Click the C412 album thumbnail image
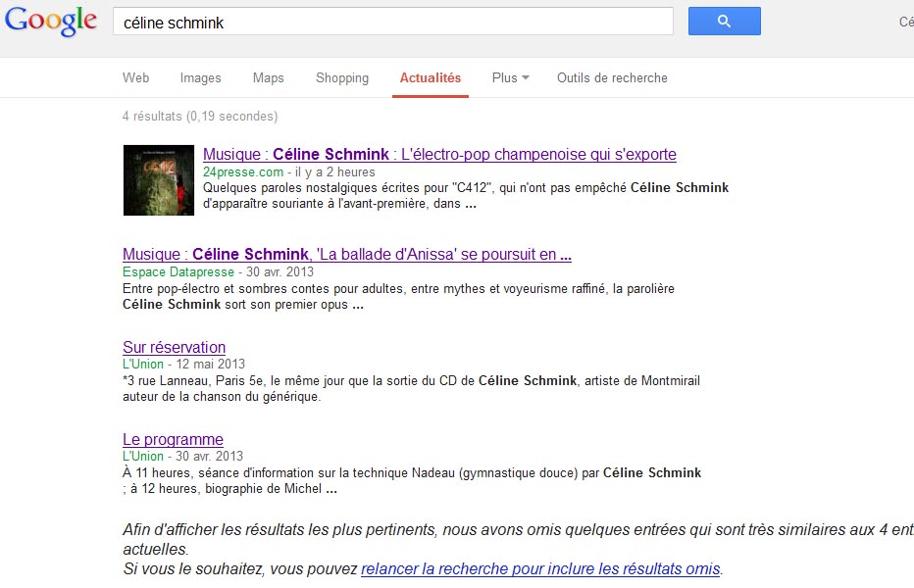914x588 pixels. click(158, 180)
